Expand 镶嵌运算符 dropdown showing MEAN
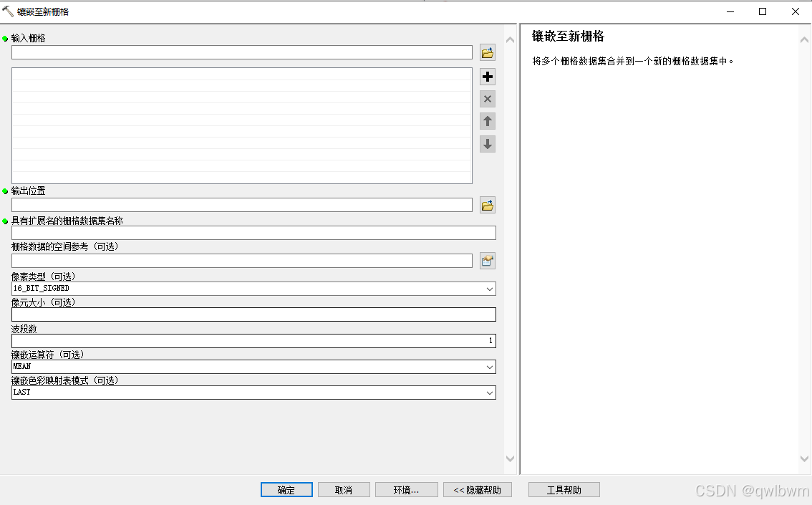 [489, 367]
